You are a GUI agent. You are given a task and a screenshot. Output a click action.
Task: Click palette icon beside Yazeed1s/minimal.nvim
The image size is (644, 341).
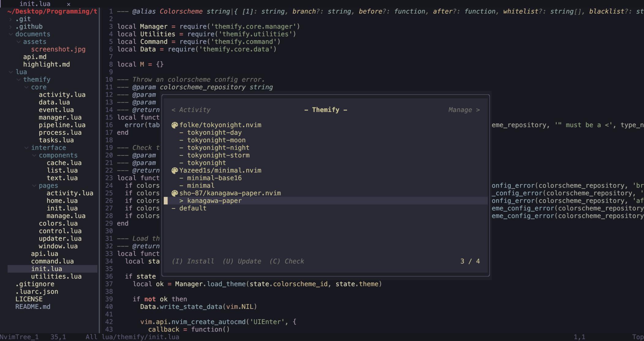tap(175, 170)
